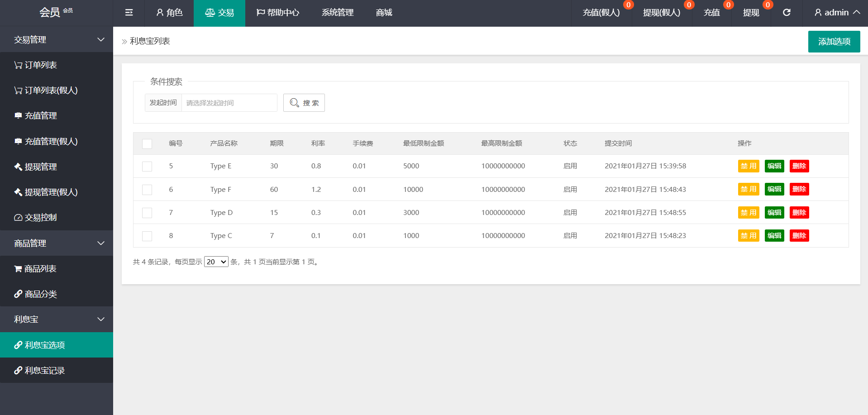Check the checkbox for Type C row
Viewport: 868px width, 415px height.
tap(147, 236)
